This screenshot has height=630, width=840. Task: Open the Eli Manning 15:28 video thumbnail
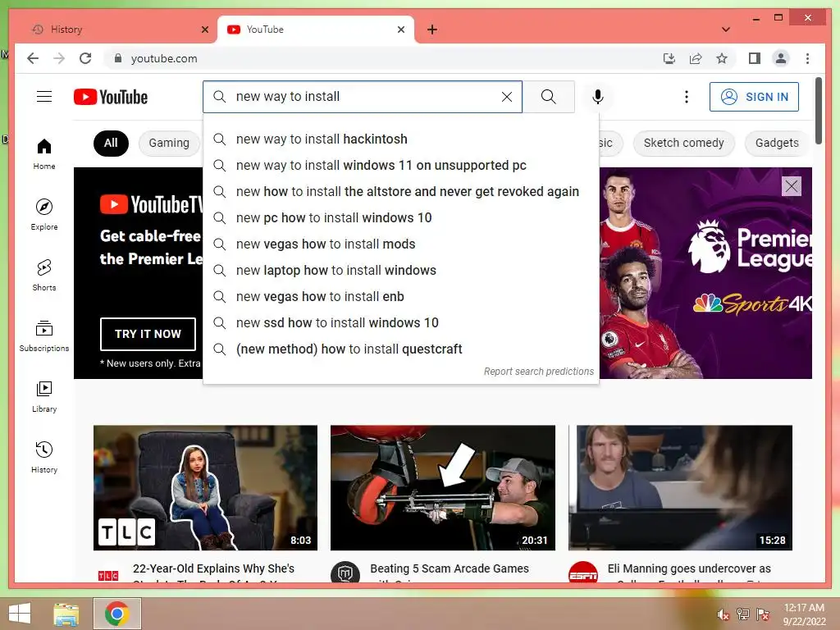pos(680,487)
